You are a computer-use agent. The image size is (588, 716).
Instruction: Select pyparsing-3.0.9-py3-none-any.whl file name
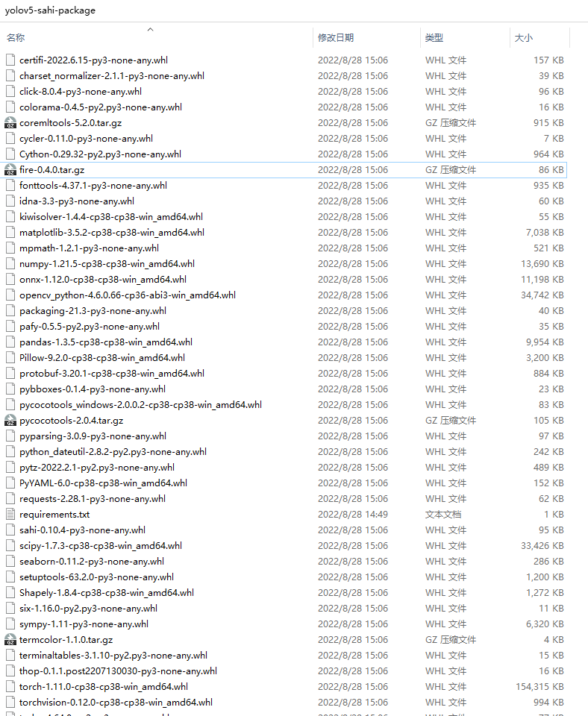coord(93,436)
